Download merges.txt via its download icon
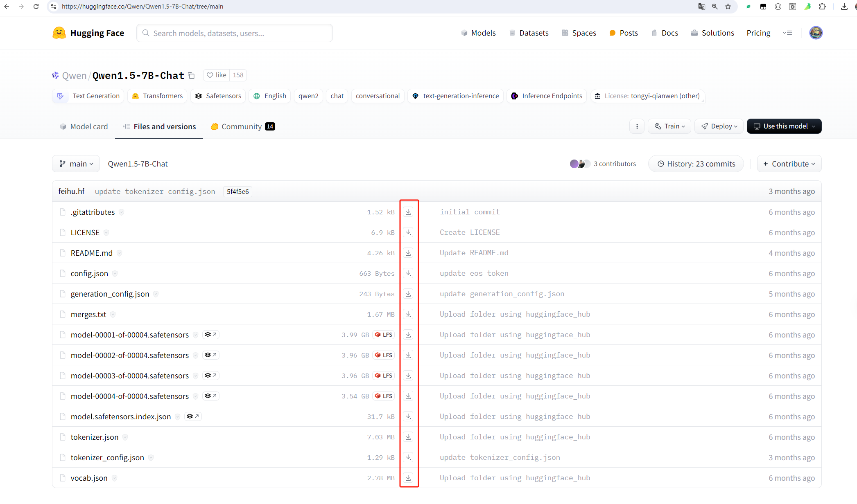This screenshot has height=504, width=857. (408, 314)
